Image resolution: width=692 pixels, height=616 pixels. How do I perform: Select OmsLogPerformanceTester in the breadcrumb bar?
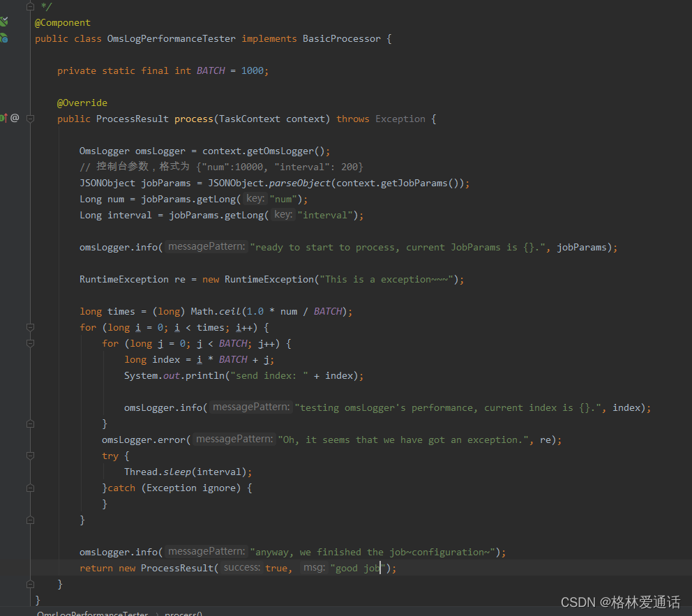pos(92,613)
